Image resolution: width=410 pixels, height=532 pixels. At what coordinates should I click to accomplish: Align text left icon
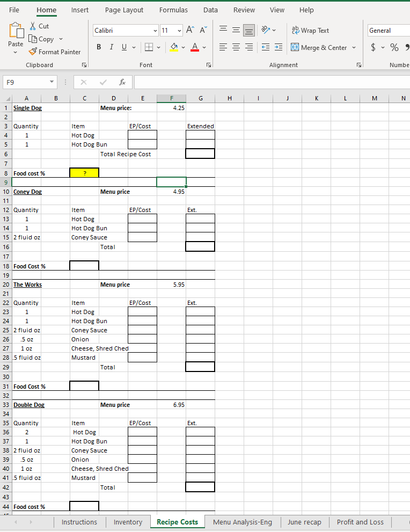(223, 47)
